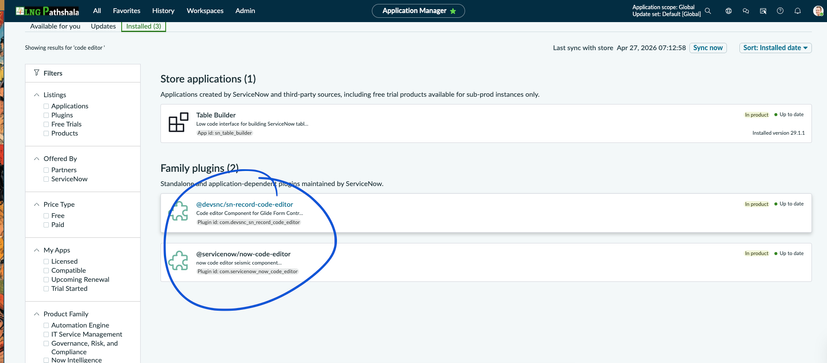Image resolution: width=827 pixels, height=363 pixels.
Task: Check the Trial Started filter
Action: tap(46, 289)
